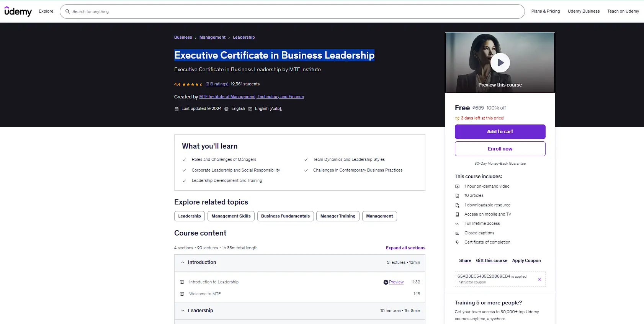
Task: Click the Add to cart button
Action: point(500,132)
